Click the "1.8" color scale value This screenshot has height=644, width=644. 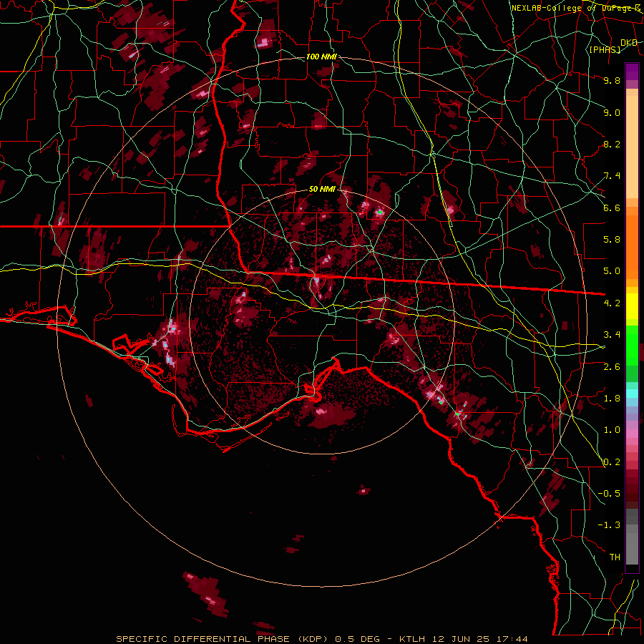click(612, 399)
